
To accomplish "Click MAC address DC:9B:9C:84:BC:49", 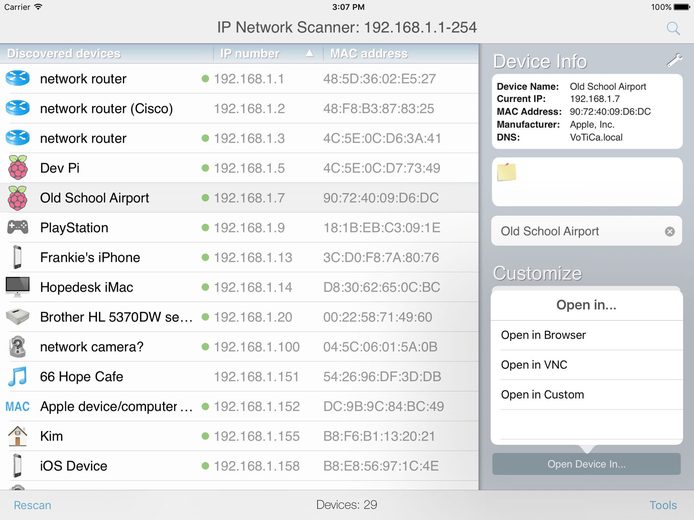I will [383, 406].
